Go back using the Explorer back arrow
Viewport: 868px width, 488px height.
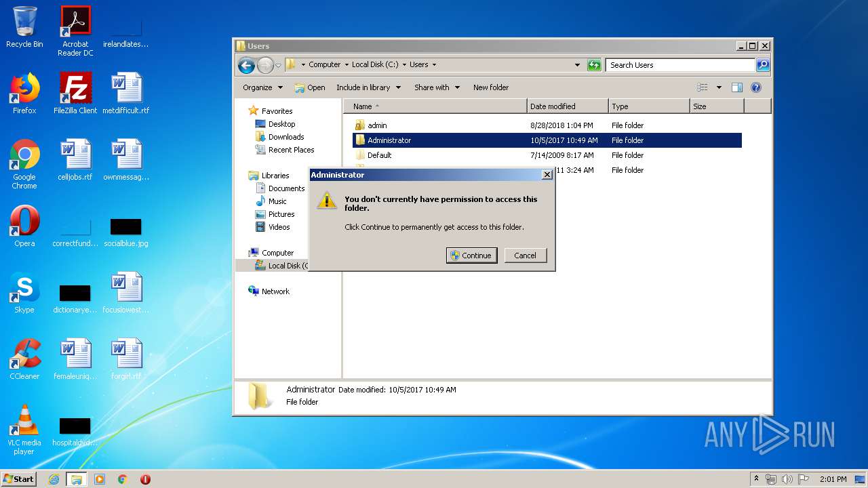pyautogui.click(x=246, y=65)
